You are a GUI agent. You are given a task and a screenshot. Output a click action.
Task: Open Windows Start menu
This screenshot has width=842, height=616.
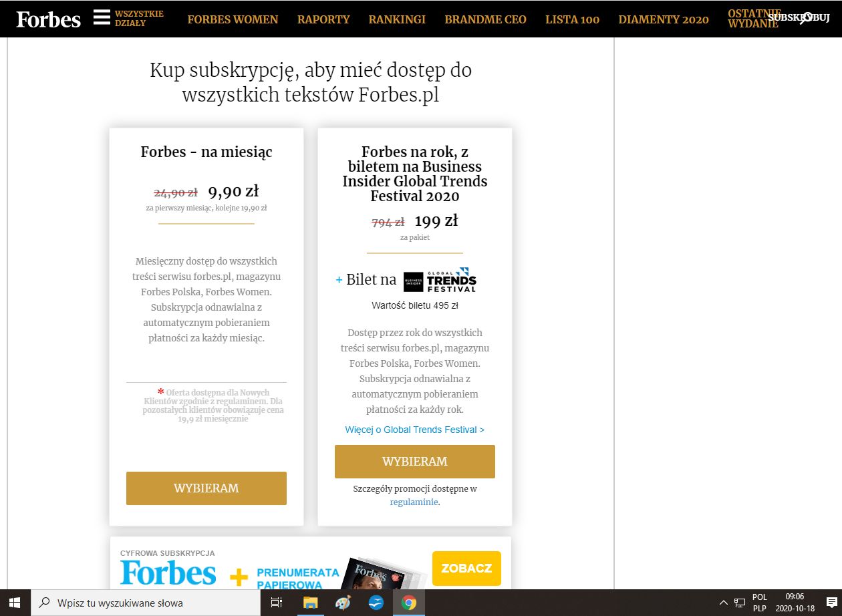(x=15, y=603)
